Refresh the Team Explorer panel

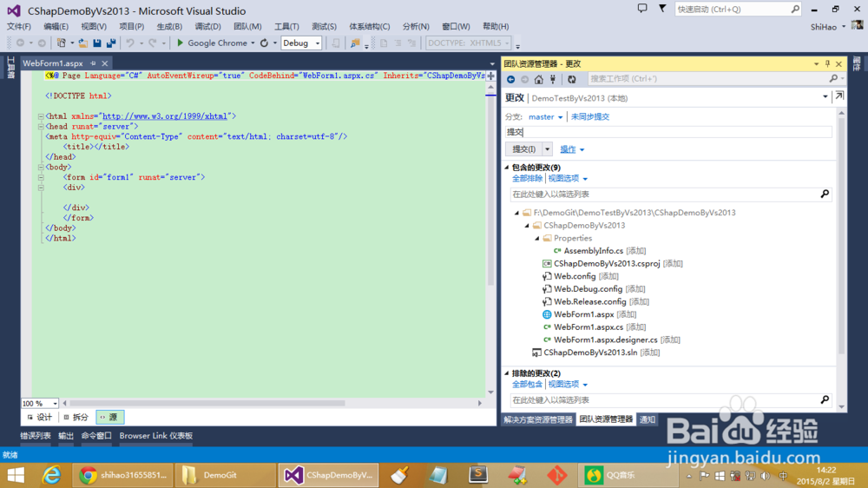[572, 79]
